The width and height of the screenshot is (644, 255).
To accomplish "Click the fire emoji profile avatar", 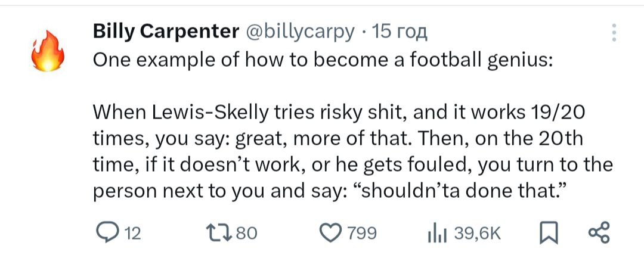I will click(x=47, y=51).
